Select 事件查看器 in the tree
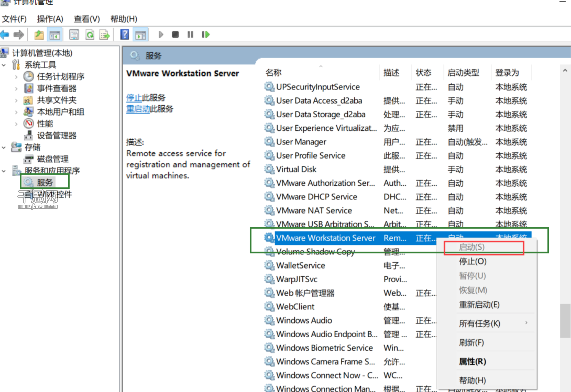571x392 pixels. click(x=57, y=88)
